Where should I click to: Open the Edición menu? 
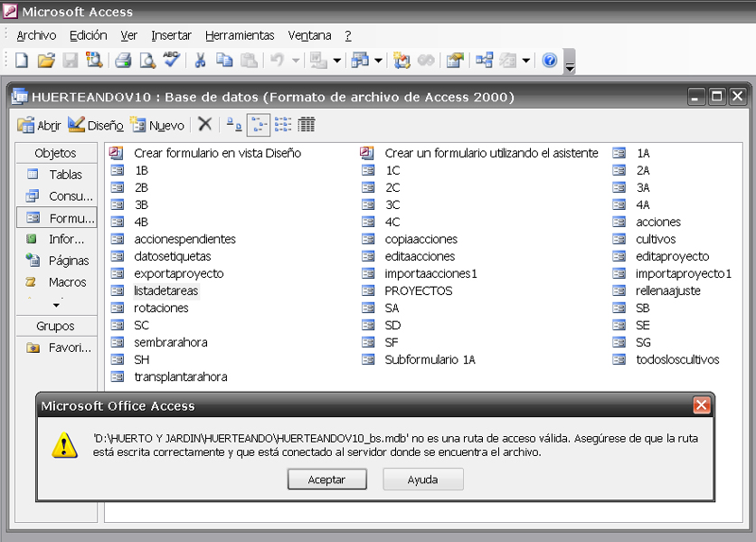point(89,35)
